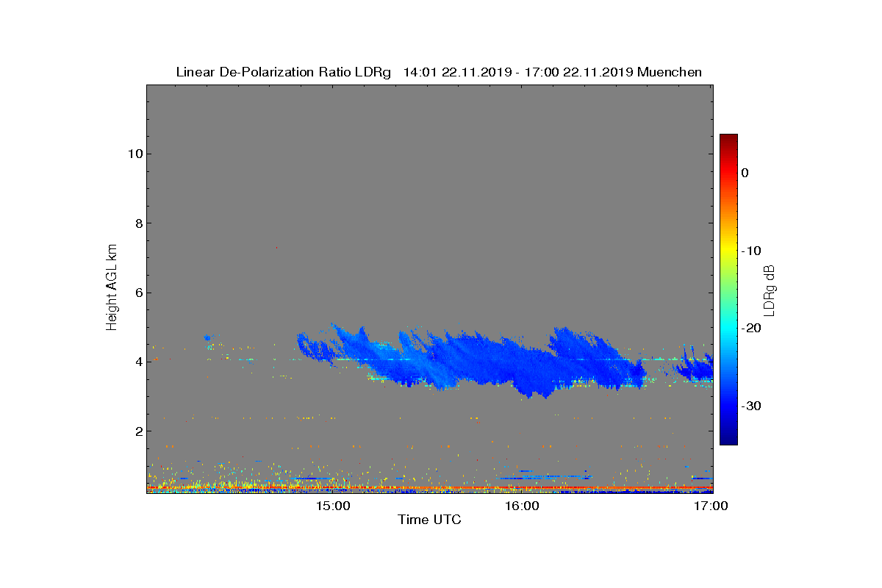Screen dimensions: 882x588
Task: Click the 8 km height label
Action: 138,223
